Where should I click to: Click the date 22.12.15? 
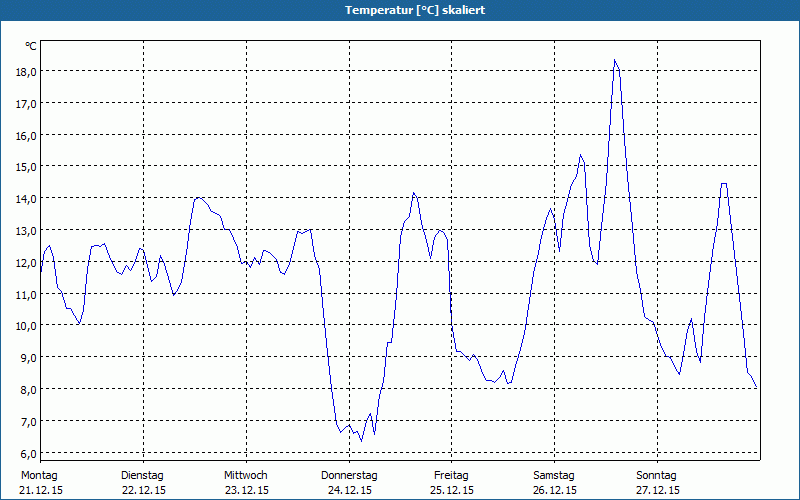(144, 490)
